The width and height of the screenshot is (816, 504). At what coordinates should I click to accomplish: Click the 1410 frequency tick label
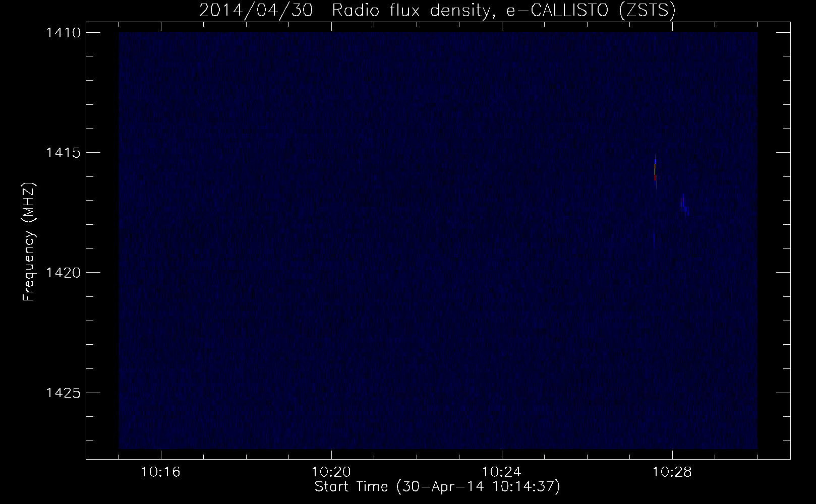(x=63, y=33)
